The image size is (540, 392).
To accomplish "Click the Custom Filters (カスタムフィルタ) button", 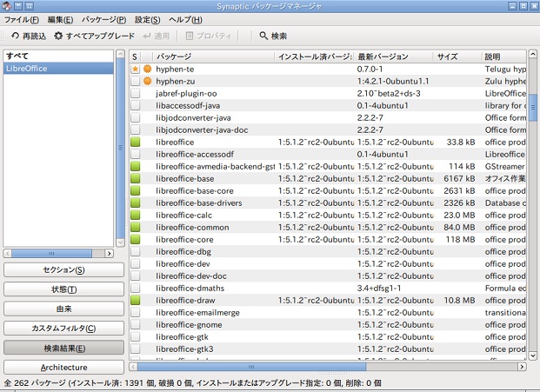I will click(x=63, y=329).
